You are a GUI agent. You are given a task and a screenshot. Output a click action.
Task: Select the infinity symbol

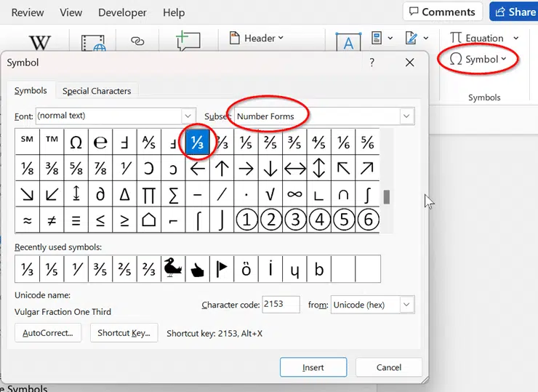click(294, 194)
